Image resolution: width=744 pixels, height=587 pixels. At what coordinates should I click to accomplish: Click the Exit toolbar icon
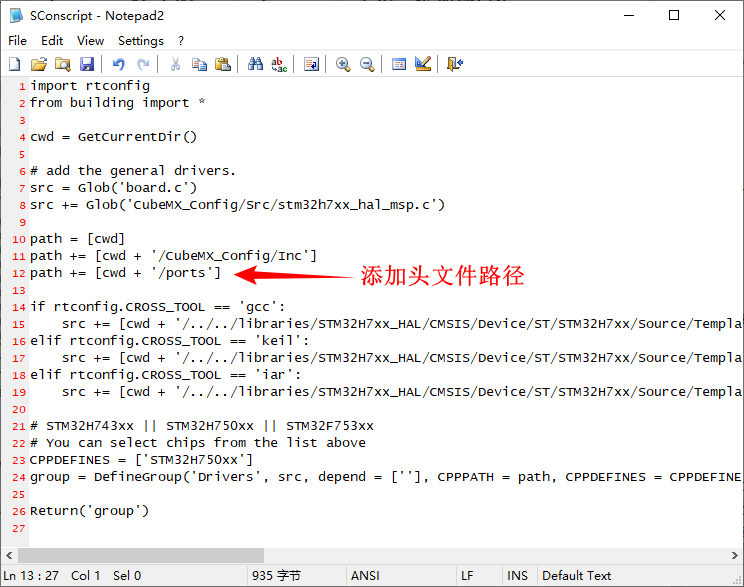[454, 64]
